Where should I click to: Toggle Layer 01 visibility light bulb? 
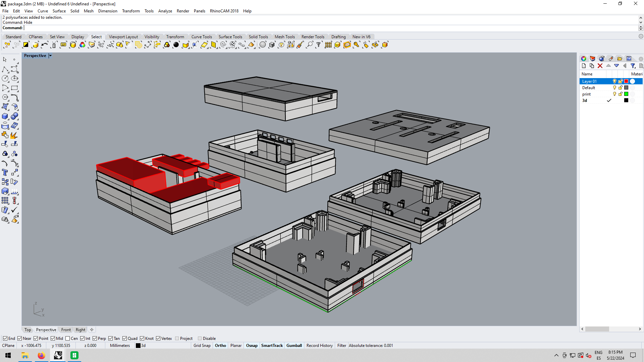tap(614, 81)
